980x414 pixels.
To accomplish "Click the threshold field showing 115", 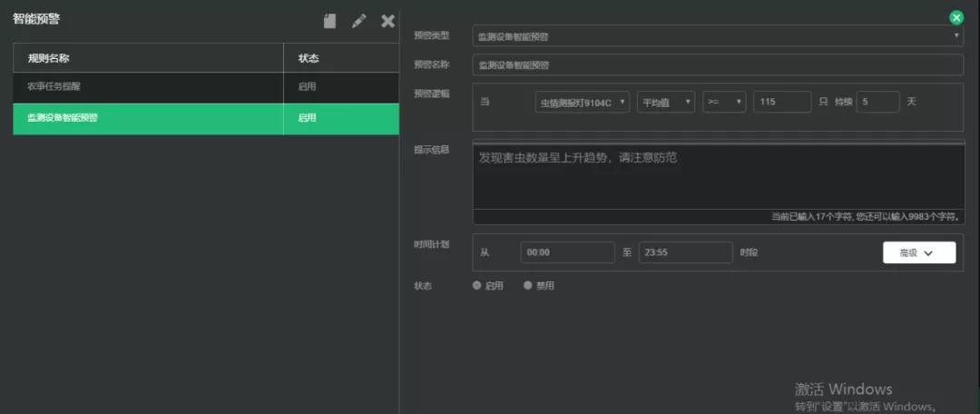I will coord(781,103).
